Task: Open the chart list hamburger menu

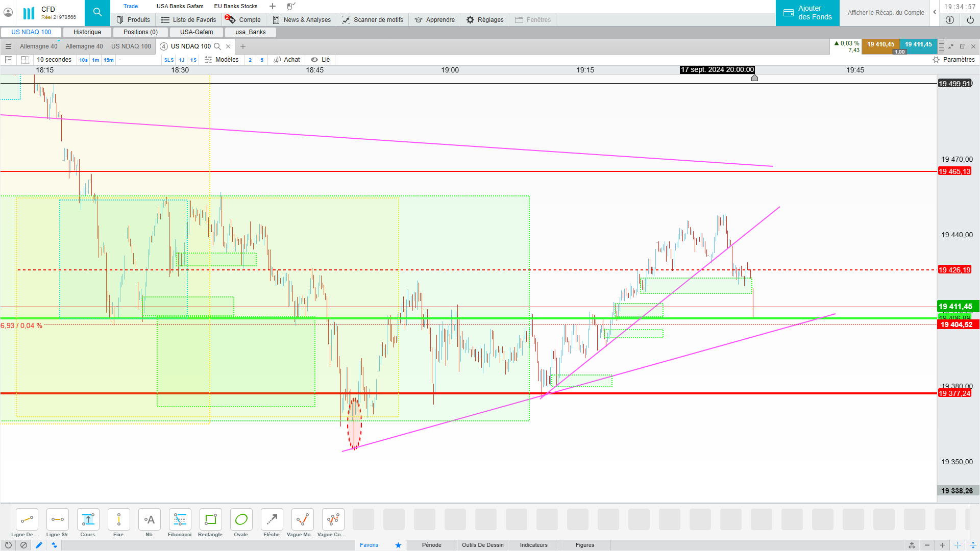Action: pos(8,46)
